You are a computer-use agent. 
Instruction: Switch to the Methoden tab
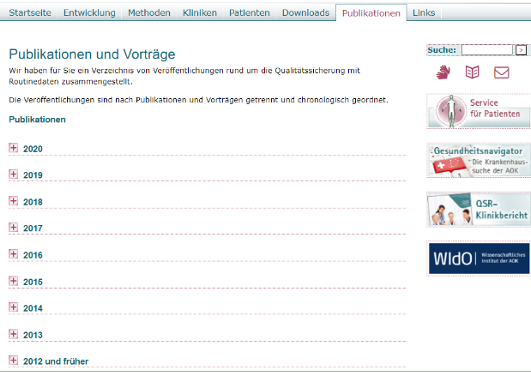(149, 13)
